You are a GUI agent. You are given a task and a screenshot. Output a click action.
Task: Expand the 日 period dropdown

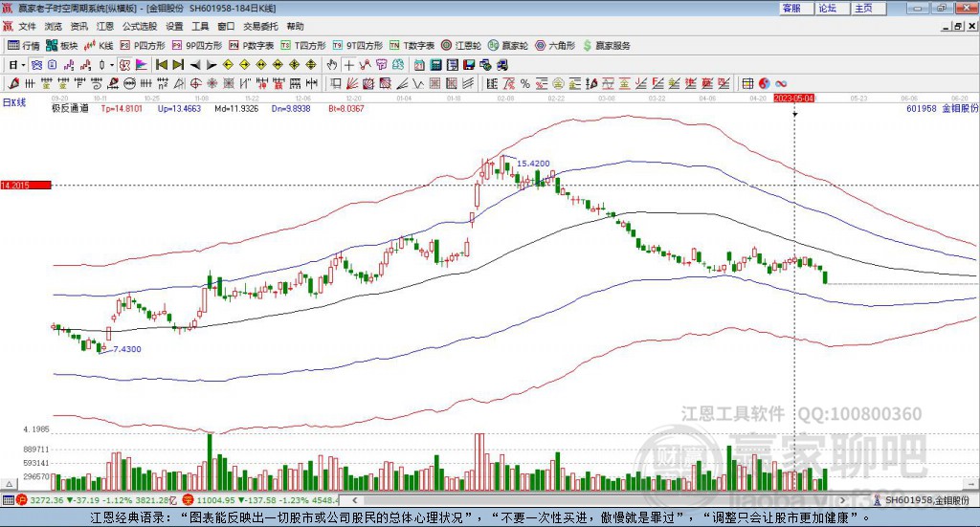click(x=23, y=65)
